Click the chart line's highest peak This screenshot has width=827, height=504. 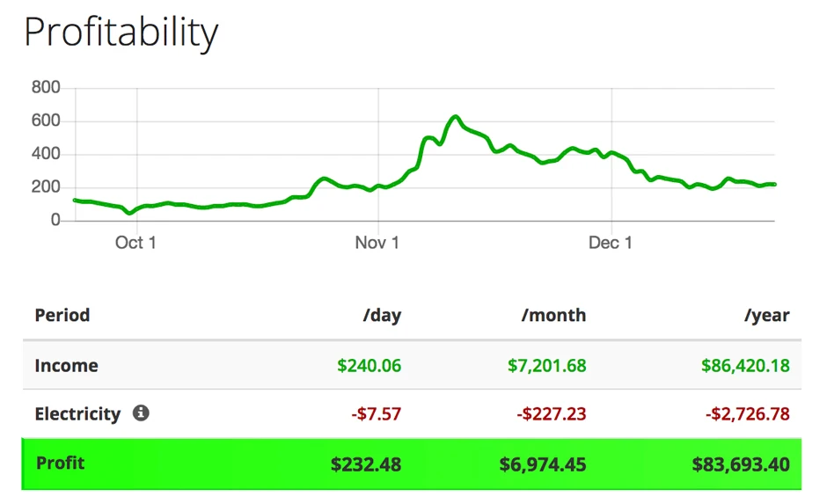[455, 116]
